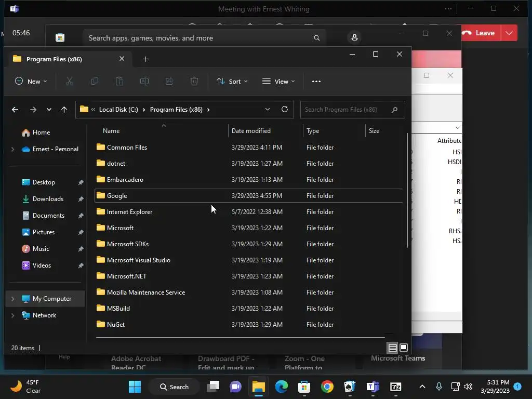Sort by the Type column header
This screenshot has height=399, width=532.
[x=312, y=131]
